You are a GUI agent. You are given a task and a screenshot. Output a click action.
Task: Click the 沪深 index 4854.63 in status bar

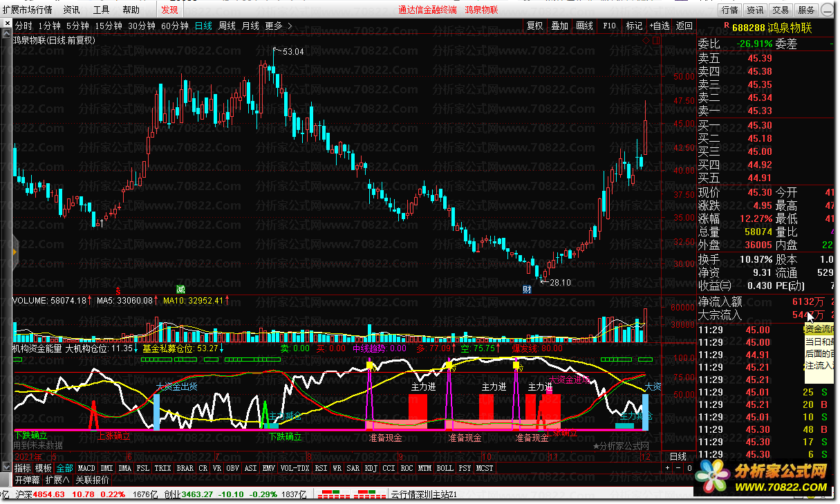tap(39, 494)
